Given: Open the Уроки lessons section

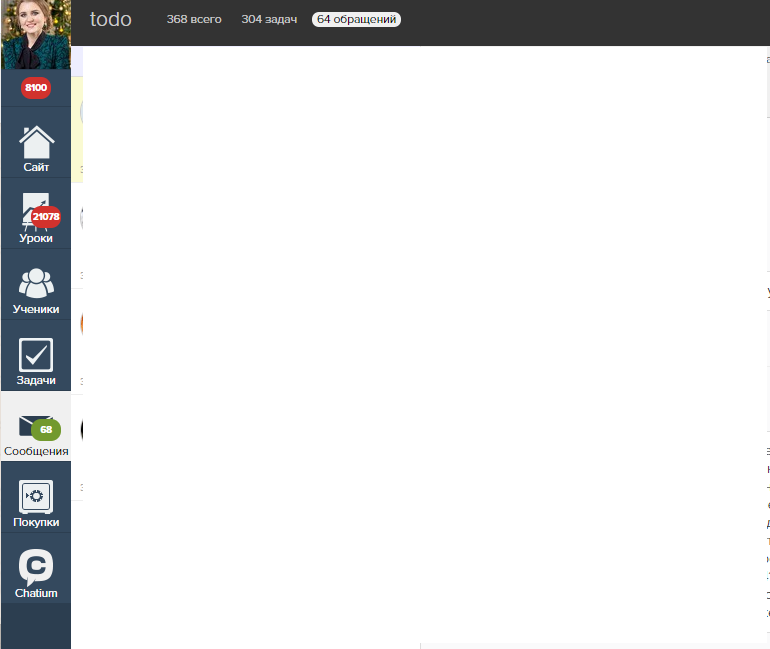Looking at the screenshot, I should tap(36, 215).
